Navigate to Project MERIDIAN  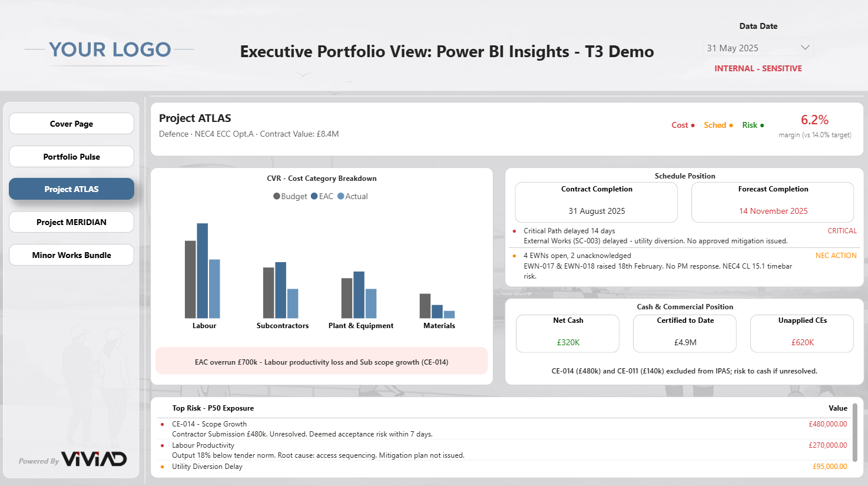click(71, 222)
